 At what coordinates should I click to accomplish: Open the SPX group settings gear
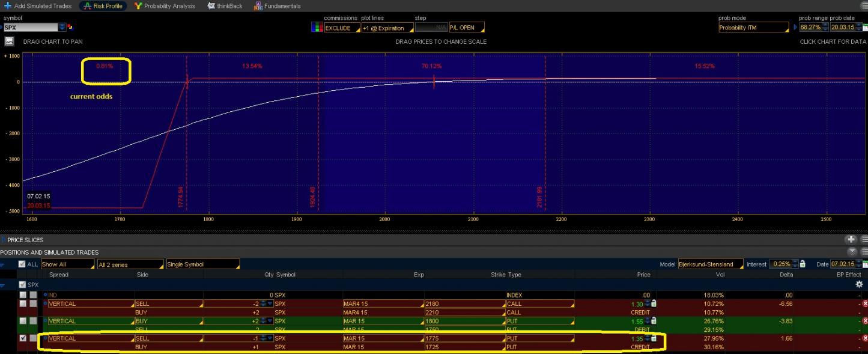click(x=859, y=284)
